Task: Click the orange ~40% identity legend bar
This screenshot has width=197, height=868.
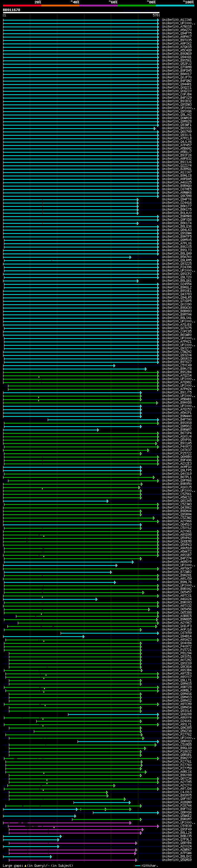Action: point(61,6)
